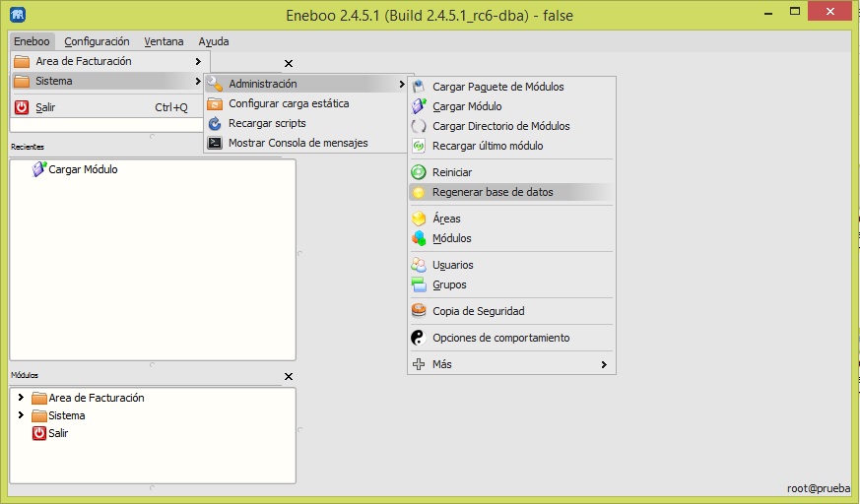Select Area de Facturación label in Módulos tree
This screenshot has height=504, width=860.
click(x=97, y=398)
